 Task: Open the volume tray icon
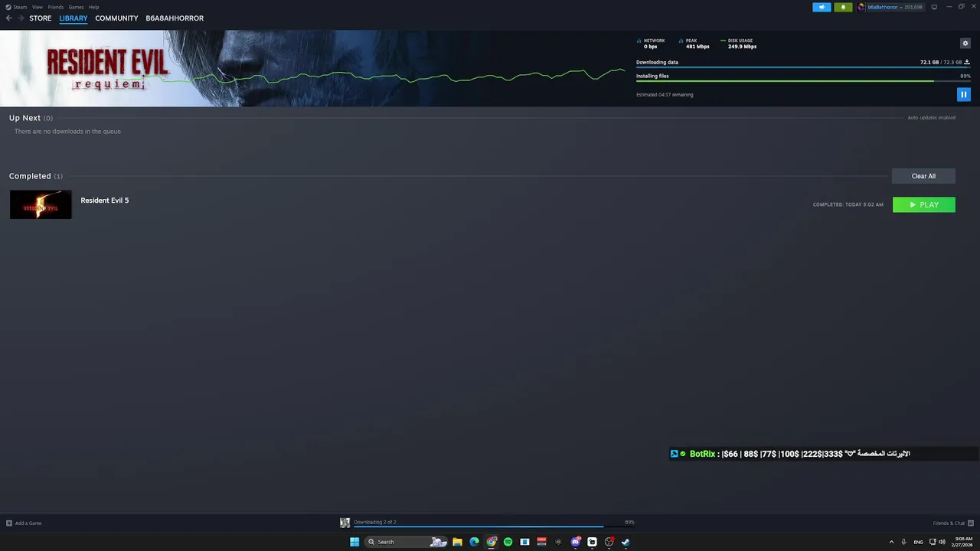(x=942, y=542)
